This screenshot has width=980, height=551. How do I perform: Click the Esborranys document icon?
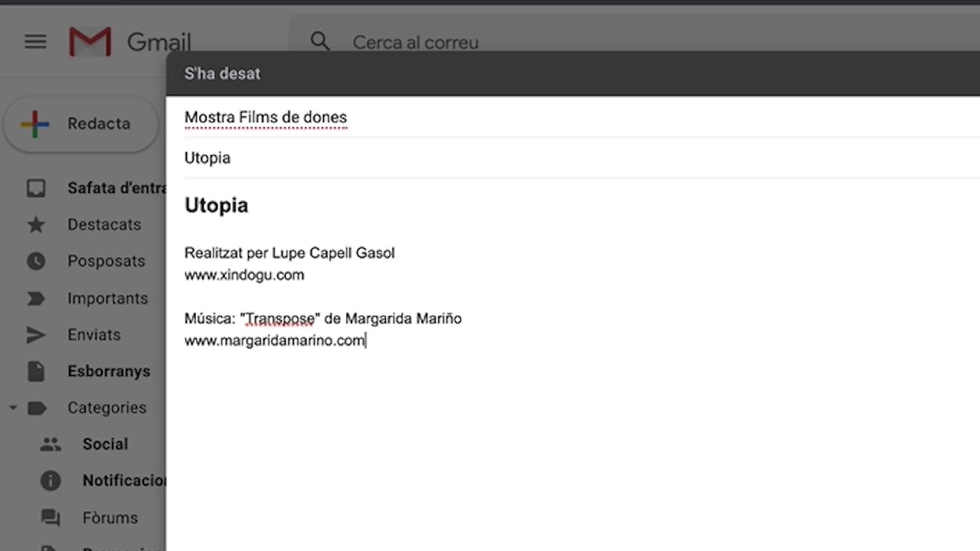pyautogui.click(x=36, y=371)
